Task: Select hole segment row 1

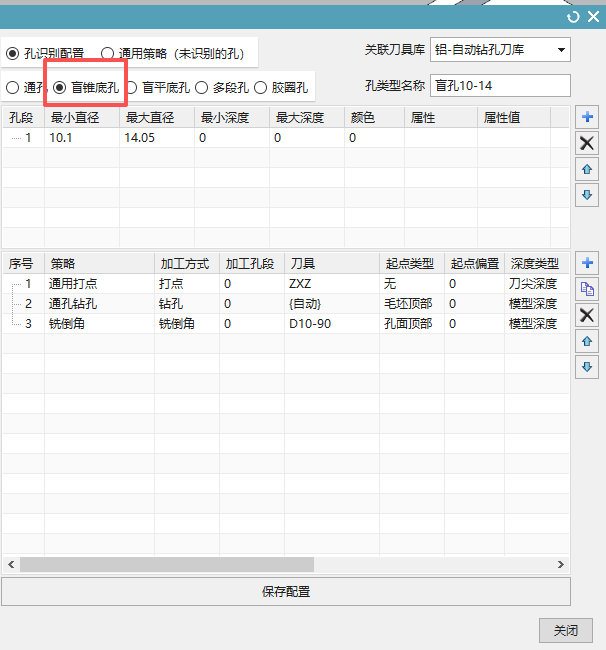Action: (x=286, y=138)
